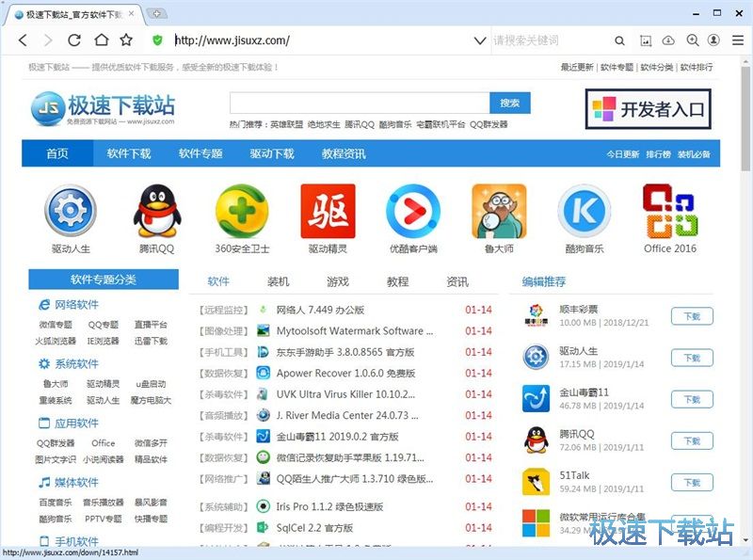Download 金山毒霸11 with its 下载 button

pos(692,399)
